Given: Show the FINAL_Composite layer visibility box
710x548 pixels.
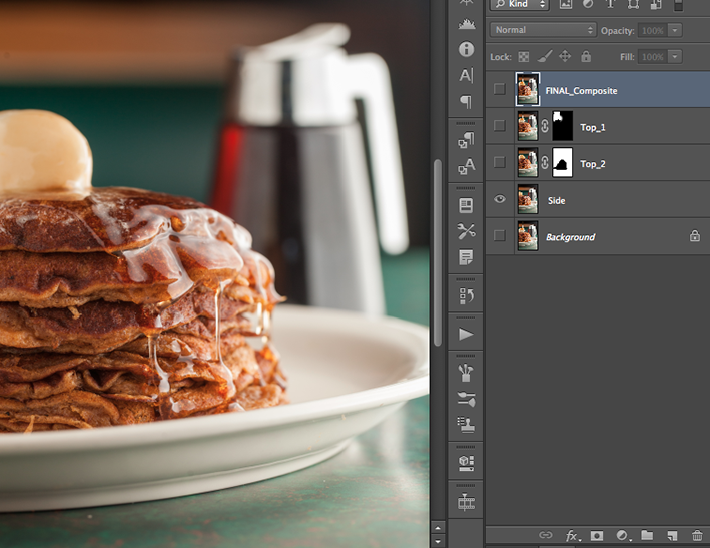Looking at the screenshot, I should pos(500,90).
